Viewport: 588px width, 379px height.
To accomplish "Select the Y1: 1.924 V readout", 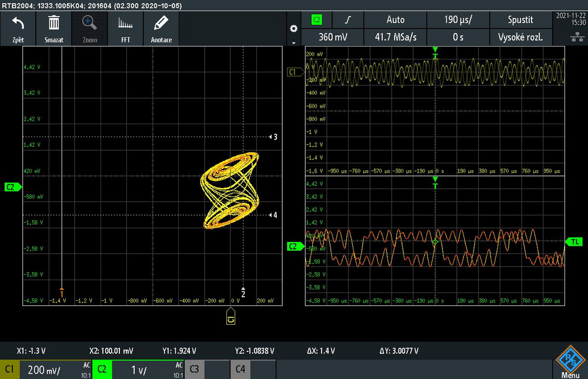I will (179, 351).
